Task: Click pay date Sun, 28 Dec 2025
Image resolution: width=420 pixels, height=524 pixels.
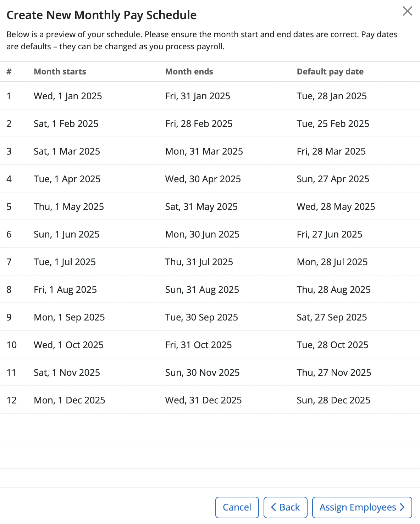Action: [333, 400]
